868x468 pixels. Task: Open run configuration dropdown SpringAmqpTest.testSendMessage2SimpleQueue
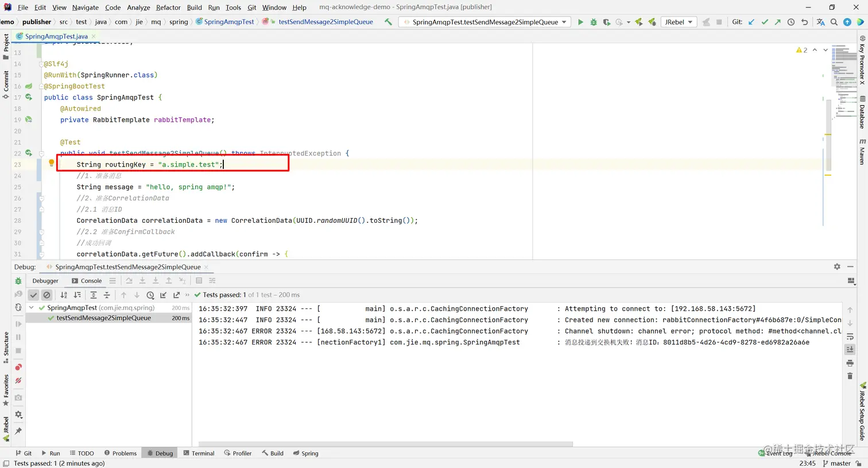[485, 22]
